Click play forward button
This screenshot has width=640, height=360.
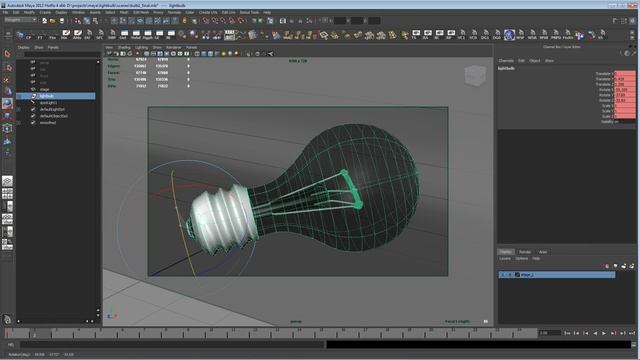604,333
